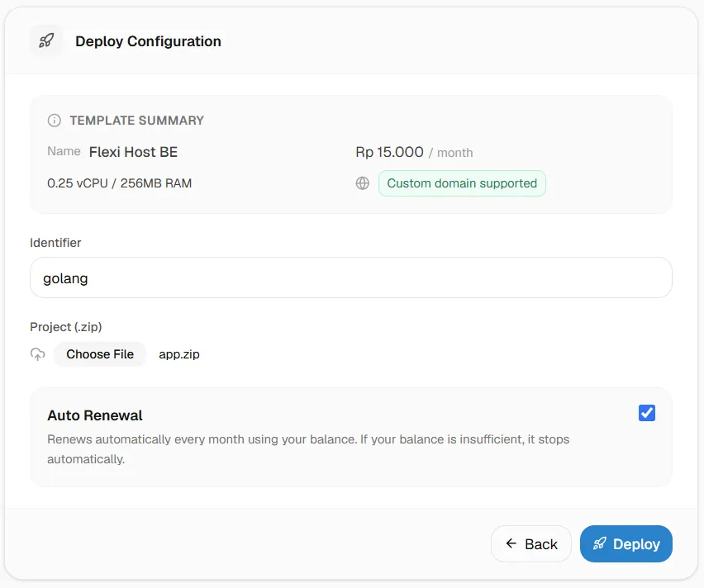
Task: Select the app.zip file name text
Action: 179,354
